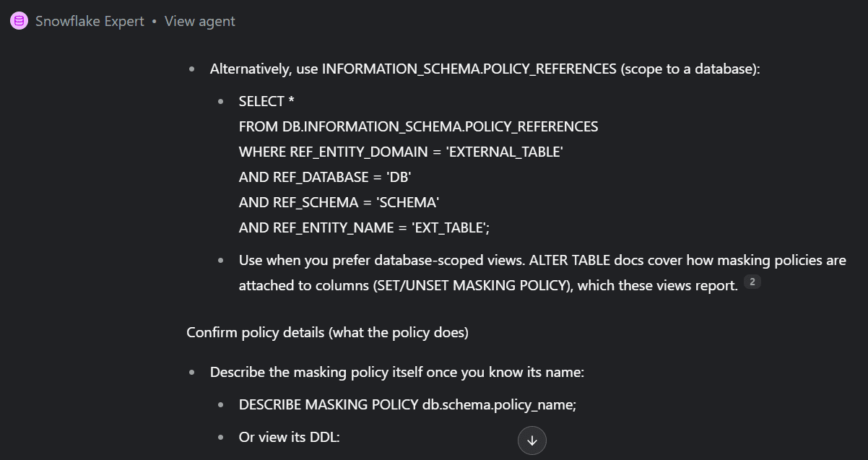Viewport: 868px width, 460px height.
Task: Click the Snowflake Expert agent name
Action: (x=90, y=21)
